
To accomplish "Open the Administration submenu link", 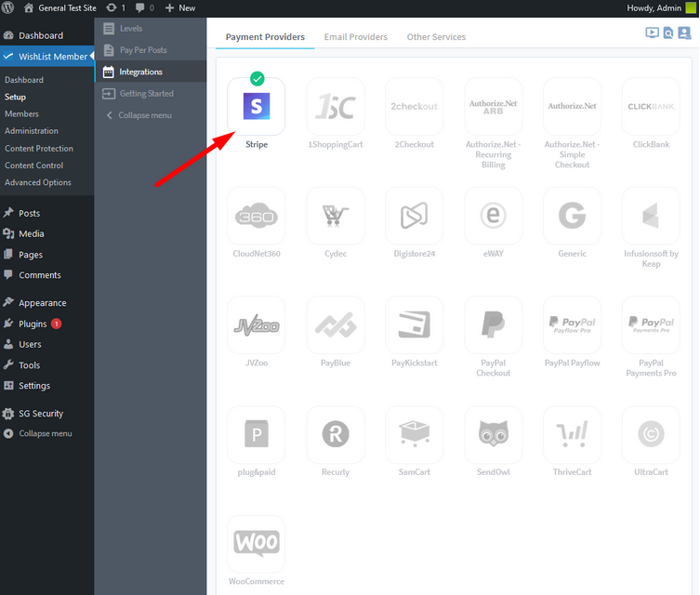I will (32, 131).
